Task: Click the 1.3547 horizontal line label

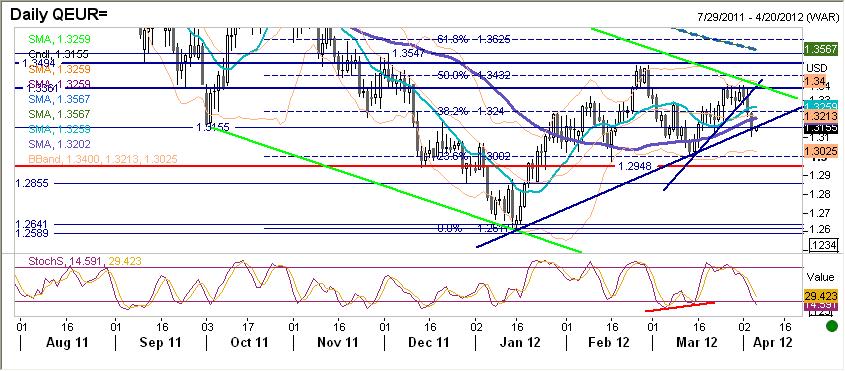Action: [408, 53]
